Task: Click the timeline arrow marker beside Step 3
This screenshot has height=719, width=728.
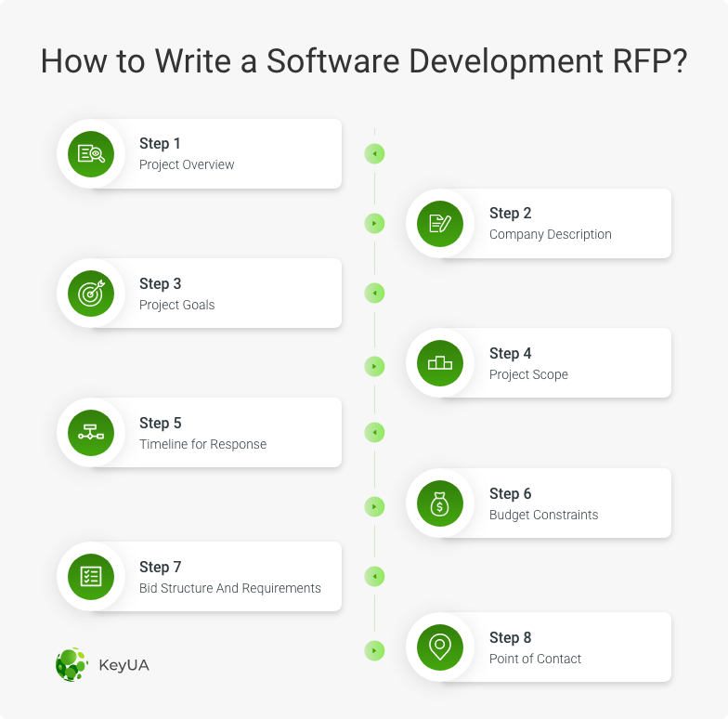Action: pyautogui.click(x=374, y=294)
